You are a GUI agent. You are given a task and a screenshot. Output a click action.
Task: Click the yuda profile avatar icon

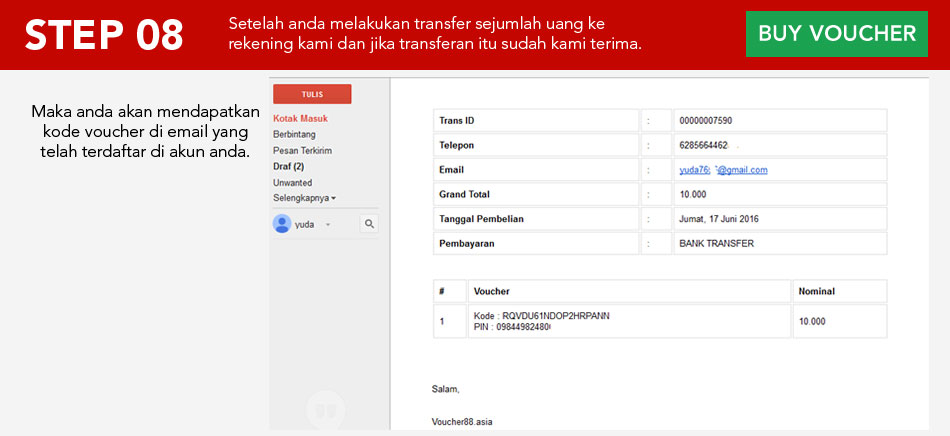282,224
